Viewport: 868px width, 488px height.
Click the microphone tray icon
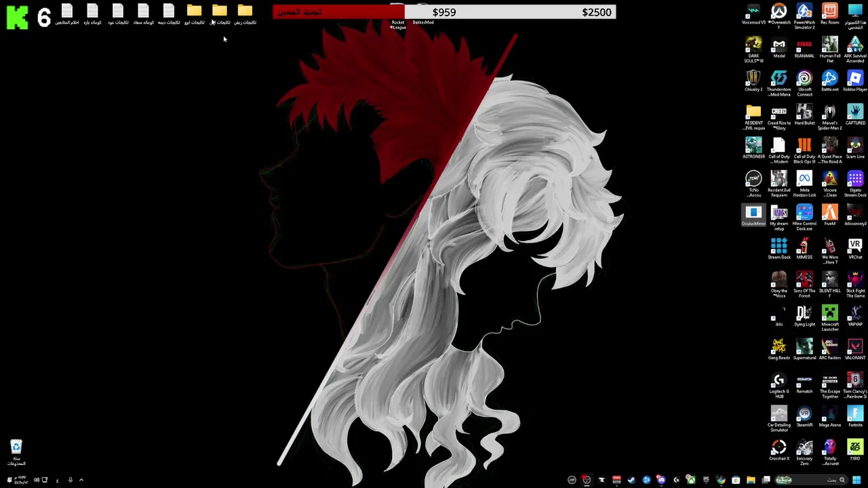pos(70,480)
